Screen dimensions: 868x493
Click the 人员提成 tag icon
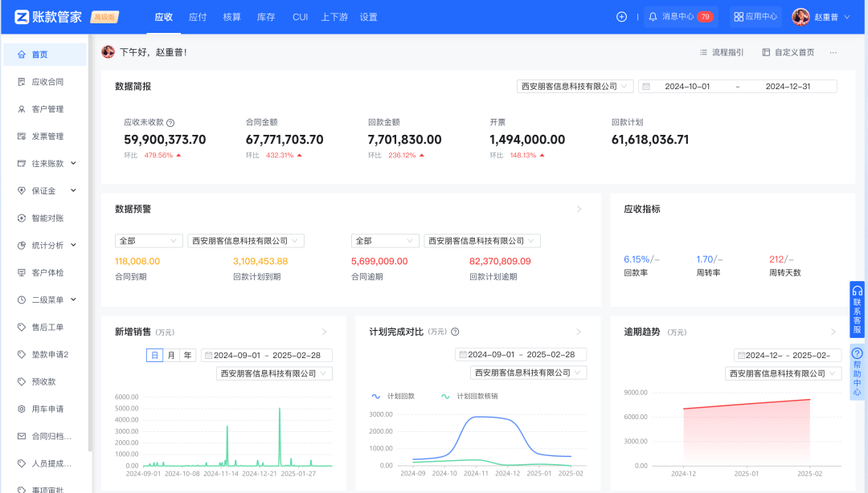pos(22,463)
